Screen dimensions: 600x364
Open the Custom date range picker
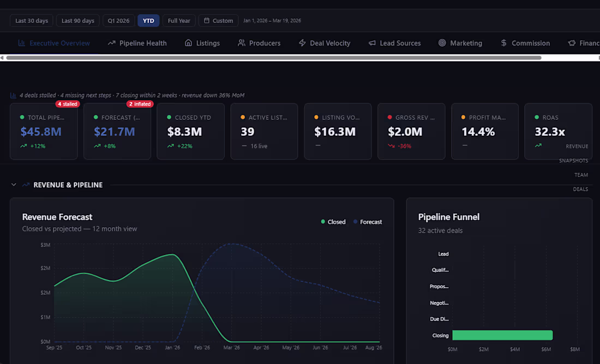tap(218, 20)
